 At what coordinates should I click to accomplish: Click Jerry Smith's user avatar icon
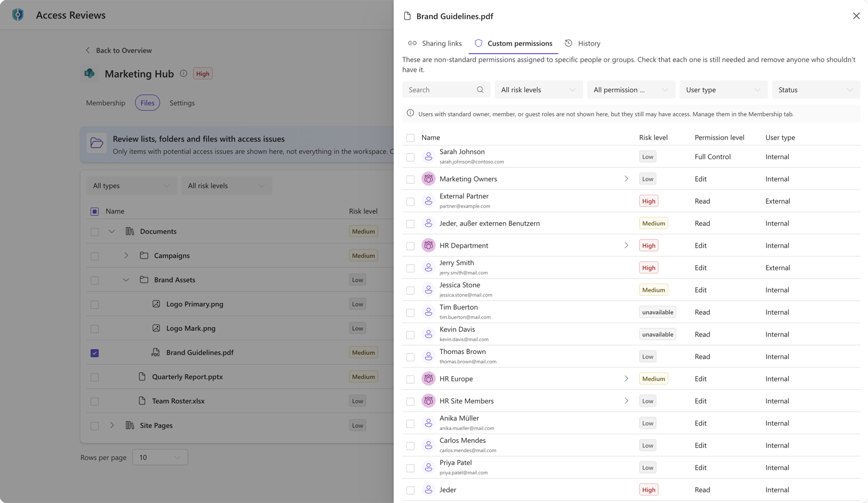point(429,268)
